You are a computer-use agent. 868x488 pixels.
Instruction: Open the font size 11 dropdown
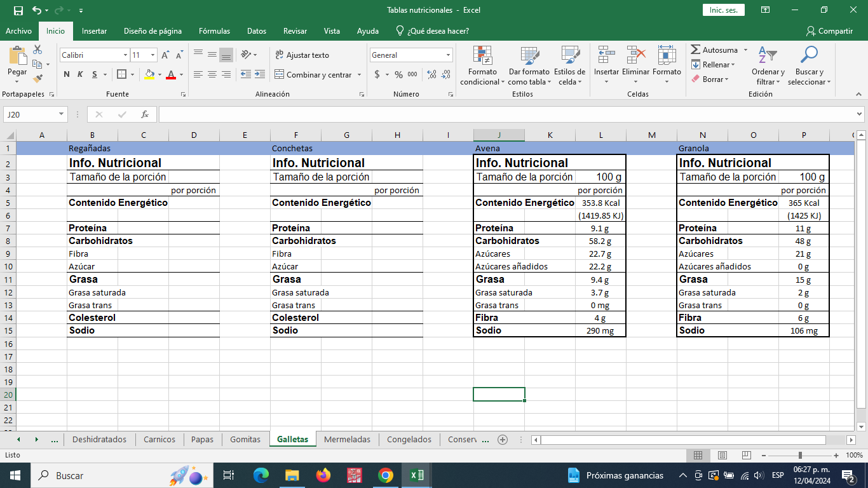coord(153,55)
